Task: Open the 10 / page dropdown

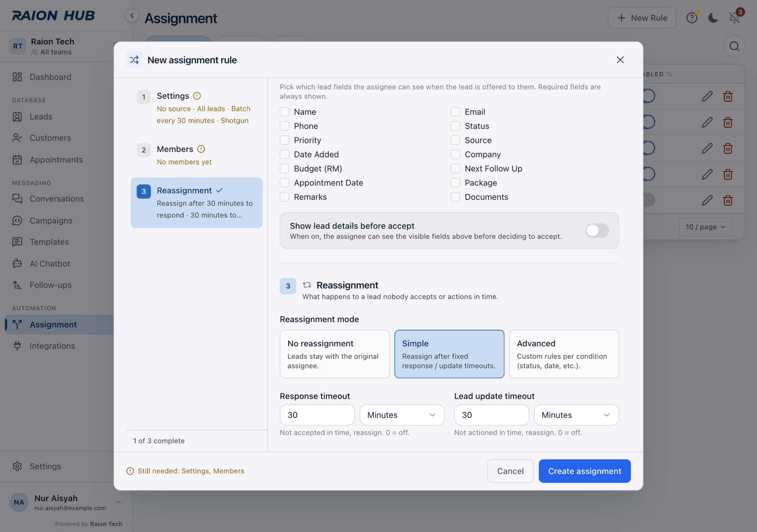Action: click(x=705, y=227)
